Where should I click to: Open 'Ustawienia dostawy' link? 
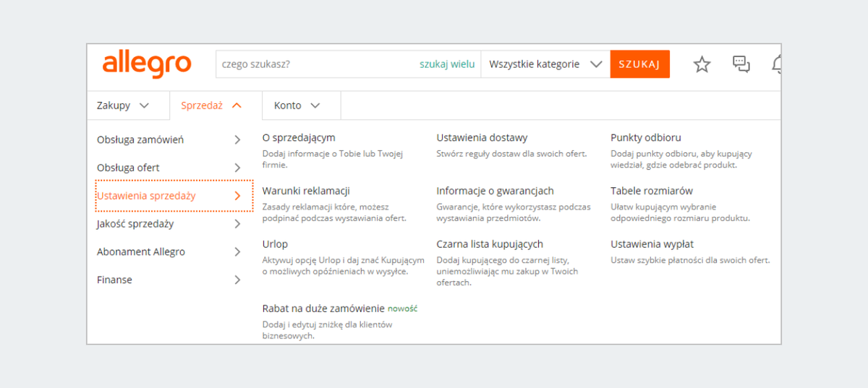(482, 137)
